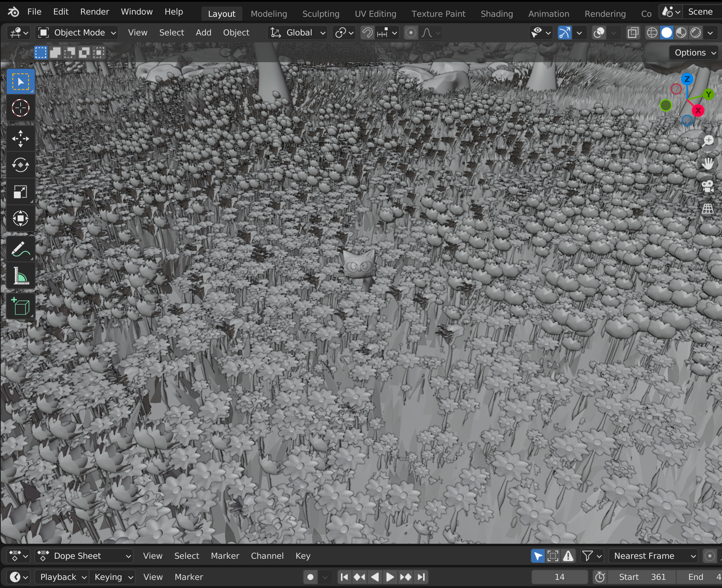
Task: Switch perspective/orthographic grid icon
Action: [x=708, y=209]
